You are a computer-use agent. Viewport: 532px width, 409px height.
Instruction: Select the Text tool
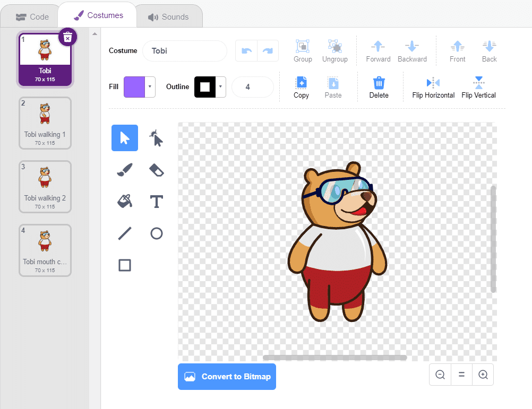(x=157, y=202)
